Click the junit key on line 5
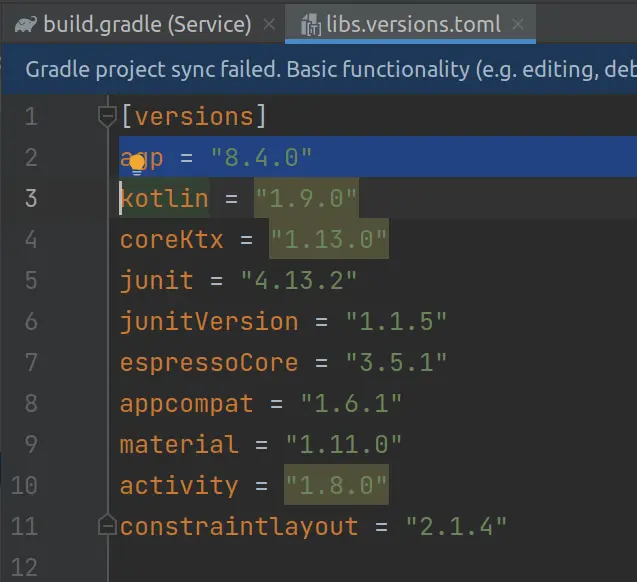The height and width of the screenshot is (582, 637). (156, 281)
